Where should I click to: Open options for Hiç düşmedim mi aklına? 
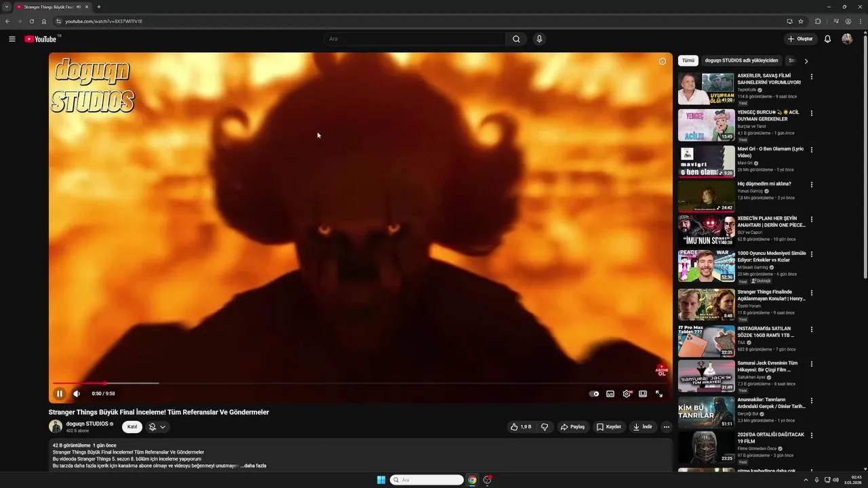[x=811, y=184]
